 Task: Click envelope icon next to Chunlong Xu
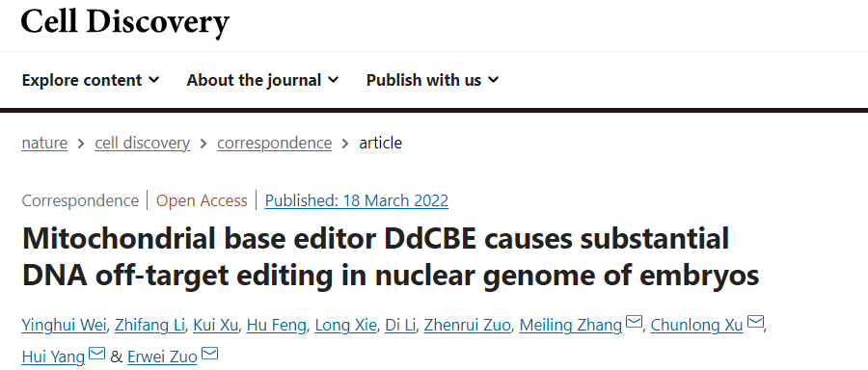(x=755, y=322)
